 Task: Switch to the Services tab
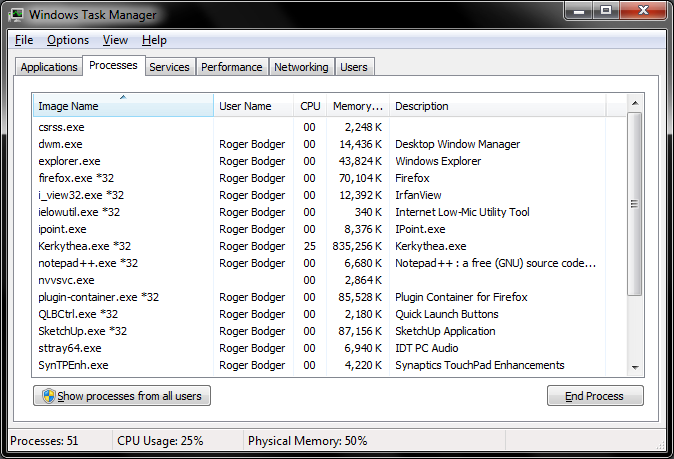coord(169,67)
